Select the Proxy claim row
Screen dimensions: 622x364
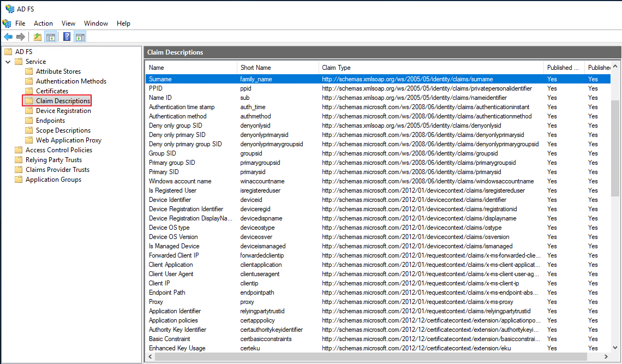click(378, 302)
